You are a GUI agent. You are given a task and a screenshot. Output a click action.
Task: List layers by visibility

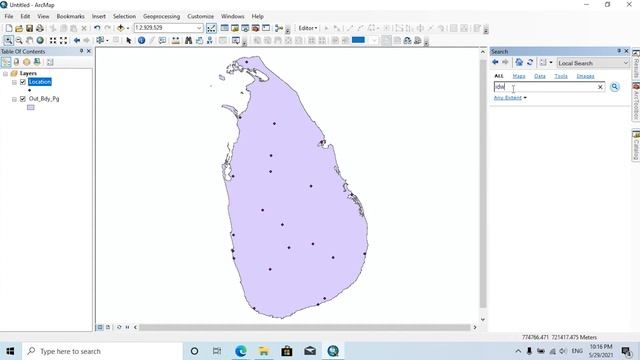[27, 62]
